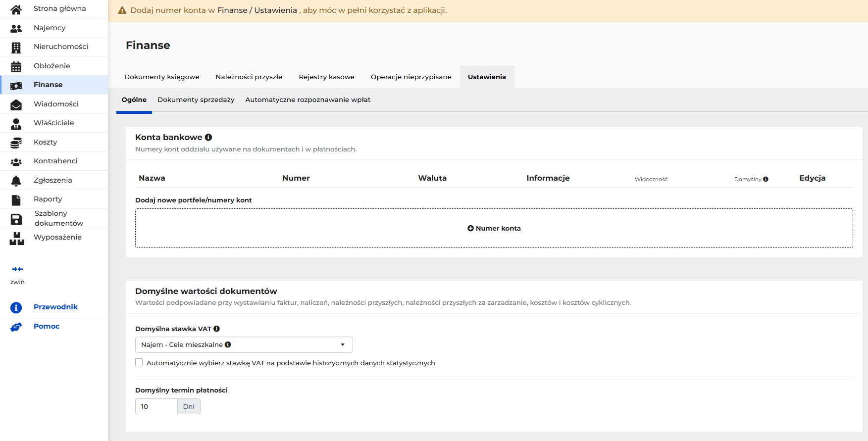Click the Zgłoszenia bell icon
The image size is (868, 441).
pyautogui.click(x=16, y=181)
